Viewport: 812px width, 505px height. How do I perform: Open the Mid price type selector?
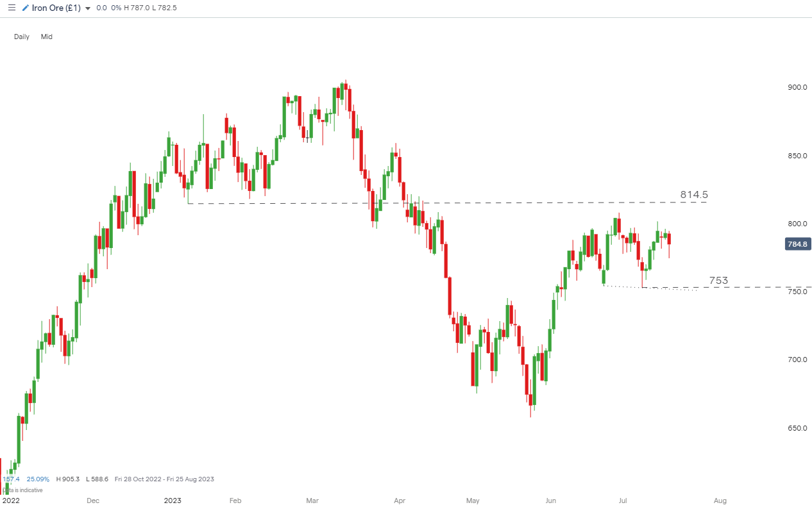coord(47,37)
